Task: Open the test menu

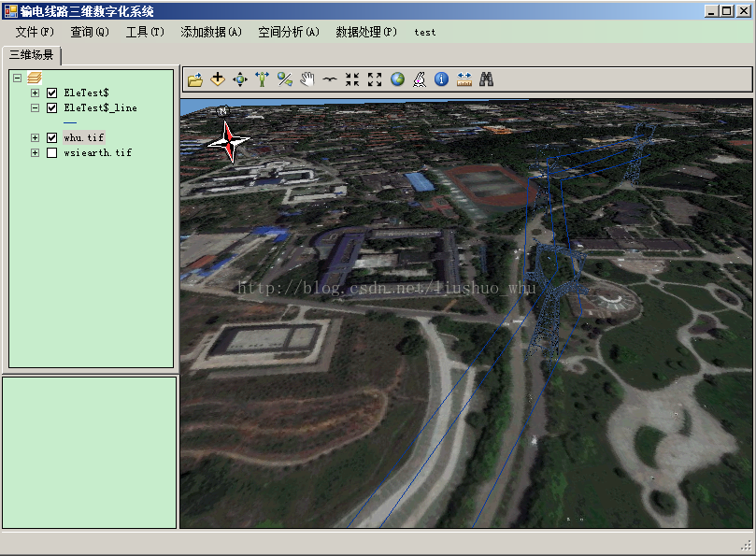Action: [425, 33]
